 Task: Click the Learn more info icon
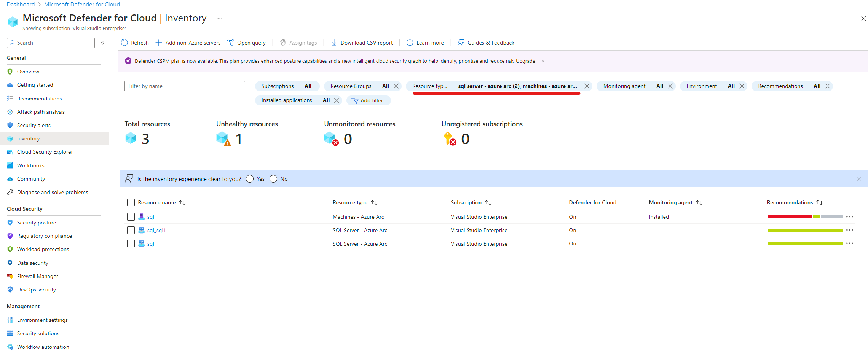click(410, 43)
